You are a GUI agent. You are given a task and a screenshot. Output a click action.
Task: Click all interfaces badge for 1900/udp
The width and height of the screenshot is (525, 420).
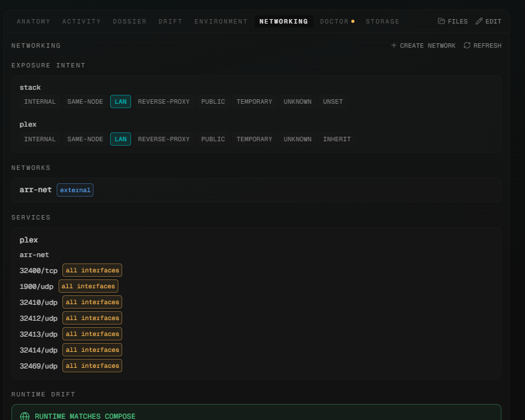[88, 286]
